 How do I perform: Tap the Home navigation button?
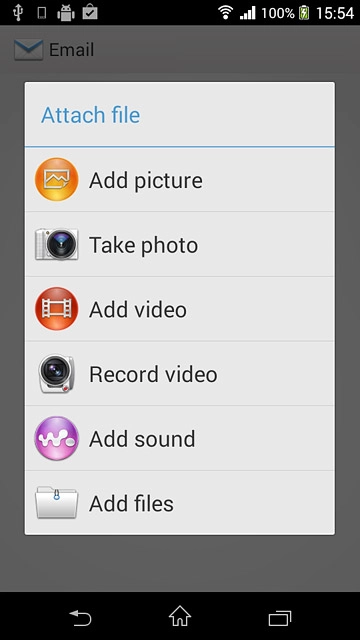[x=180, y=616]
